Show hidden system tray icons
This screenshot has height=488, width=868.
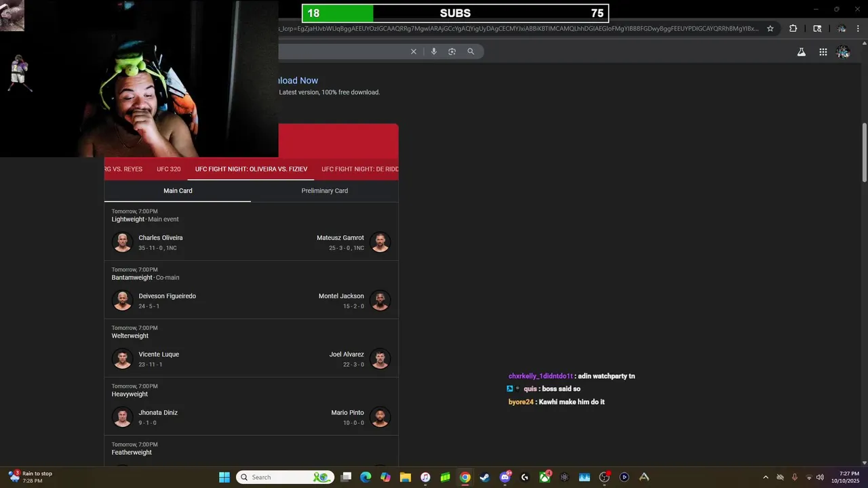[766, 477]
